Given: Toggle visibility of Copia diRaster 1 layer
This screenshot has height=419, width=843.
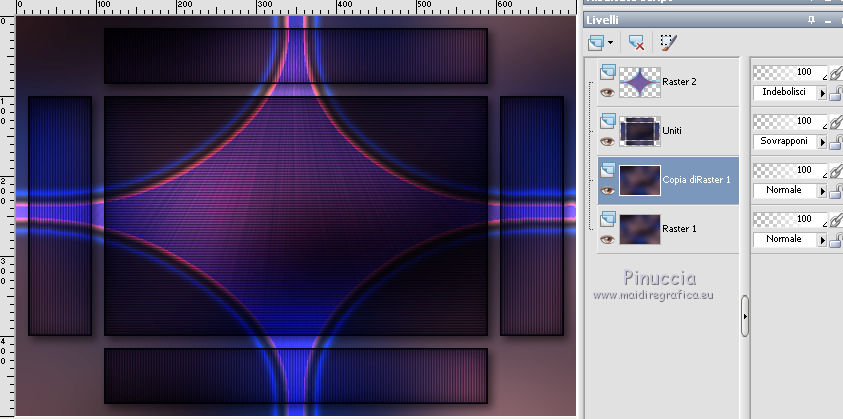Looking at the screenshot, I should (x=608, y=190).
